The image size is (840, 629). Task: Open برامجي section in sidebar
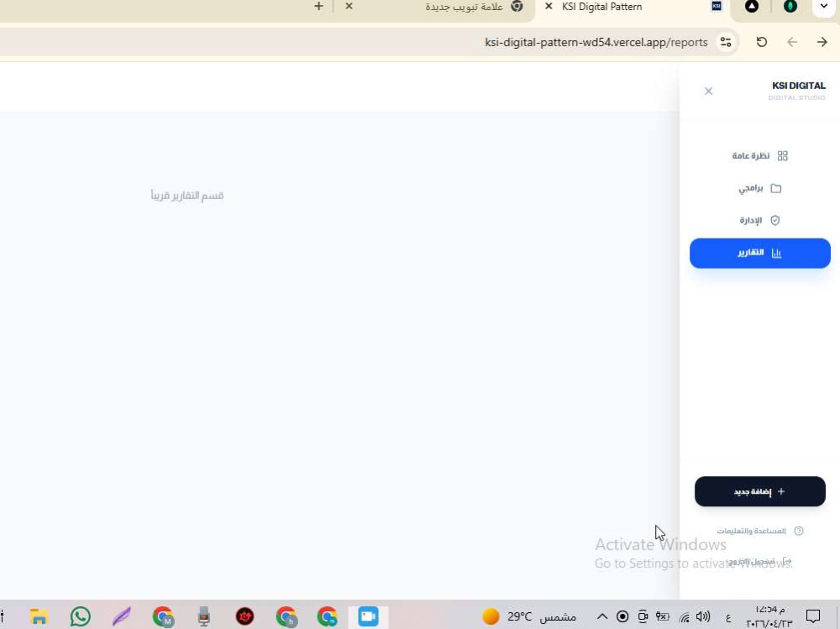[759, 188]
